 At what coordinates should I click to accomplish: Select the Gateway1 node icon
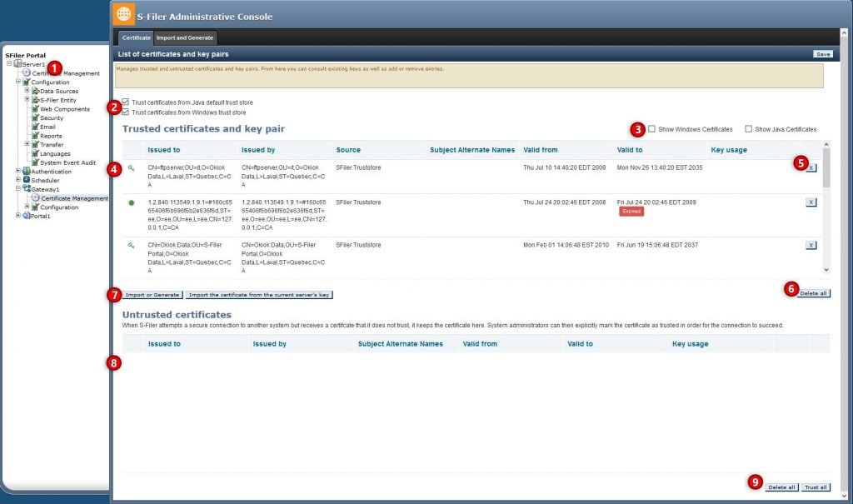coord(26,188)
